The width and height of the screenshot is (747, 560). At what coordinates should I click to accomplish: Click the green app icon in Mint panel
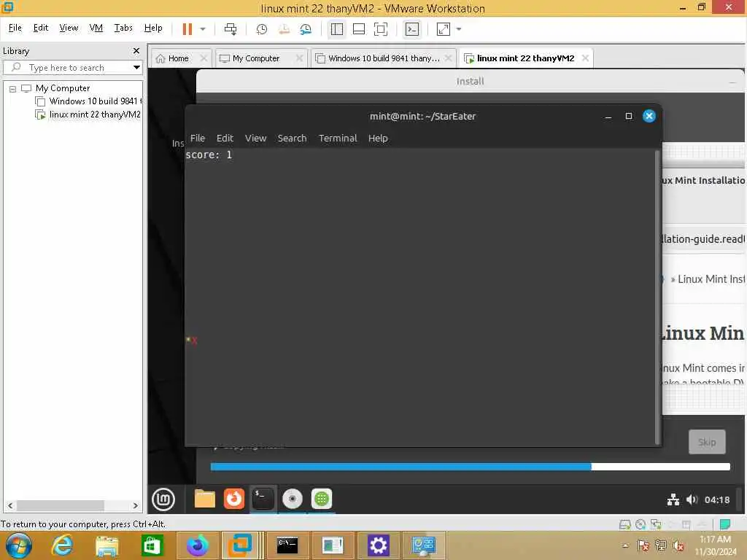(322, 499)
